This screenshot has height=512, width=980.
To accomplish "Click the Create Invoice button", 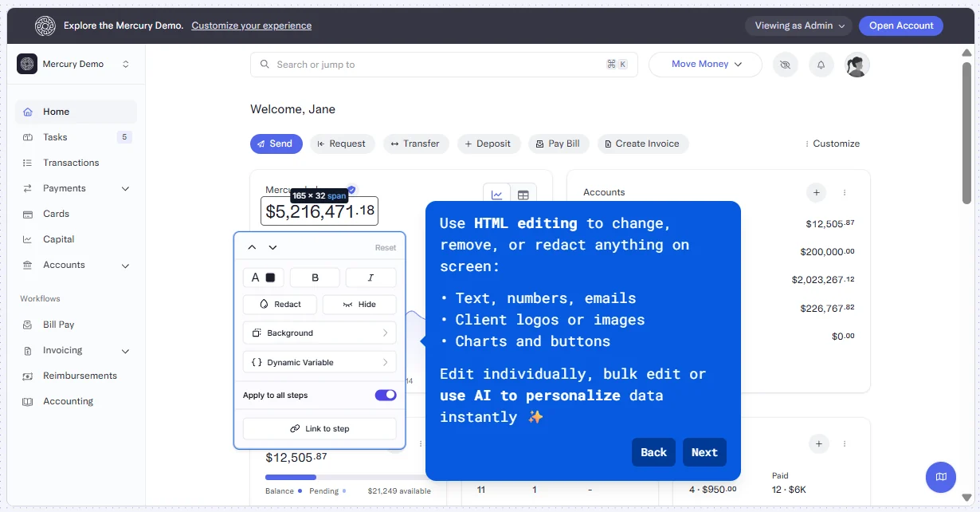I will [x=643, y=144].
